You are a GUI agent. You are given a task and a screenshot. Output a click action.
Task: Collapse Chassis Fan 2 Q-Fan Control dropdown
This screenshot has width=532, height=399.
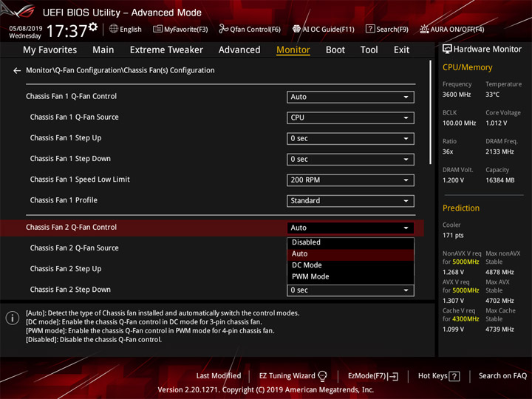point(350,228)
